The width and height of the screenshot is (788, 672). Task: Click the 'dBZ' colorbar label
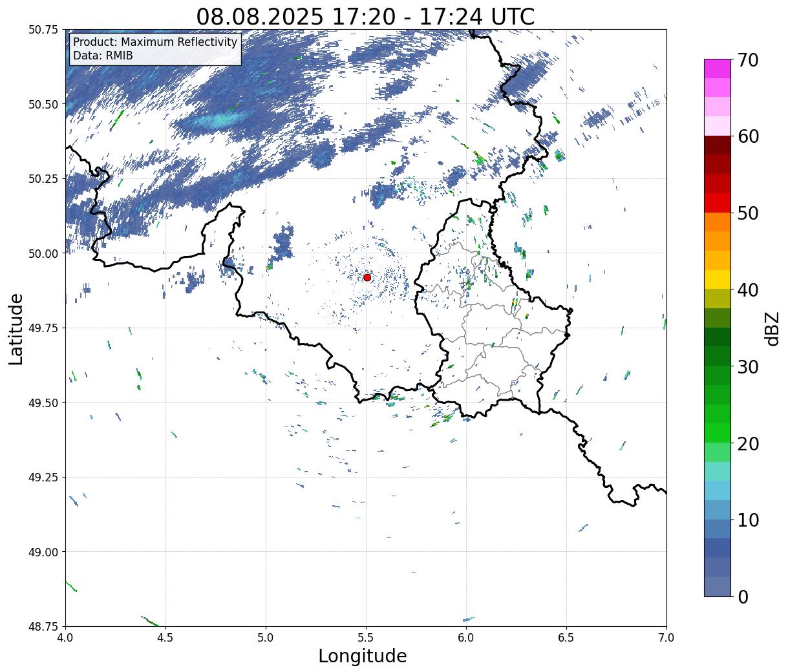coord(772,328)
